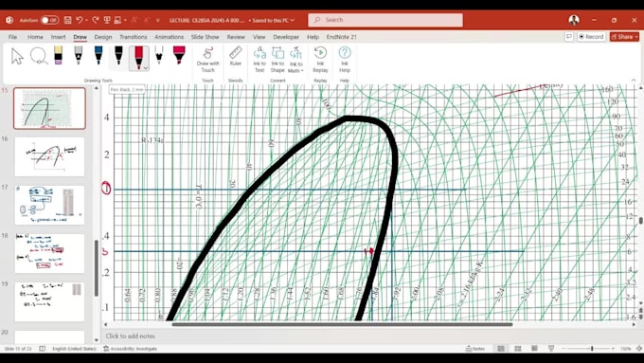The height and width of the screenshot is (363, 644).
Task: Open the Review tab
Action: (236, 37)
